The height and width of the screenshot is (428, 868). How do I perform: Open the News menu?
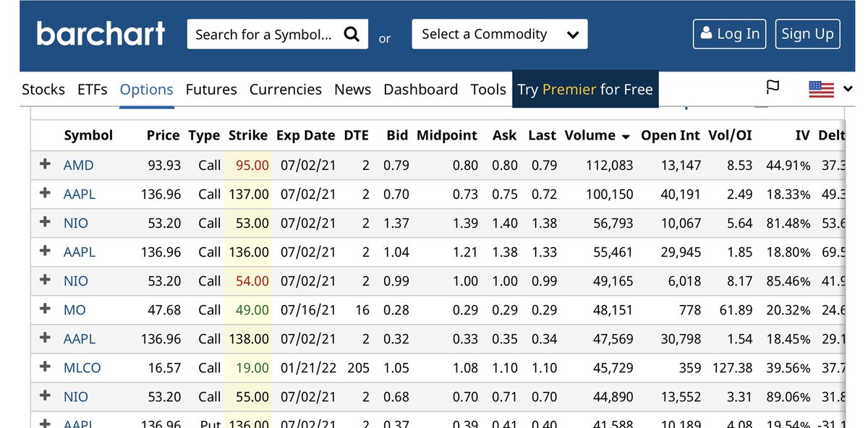[x=352, y=90]
